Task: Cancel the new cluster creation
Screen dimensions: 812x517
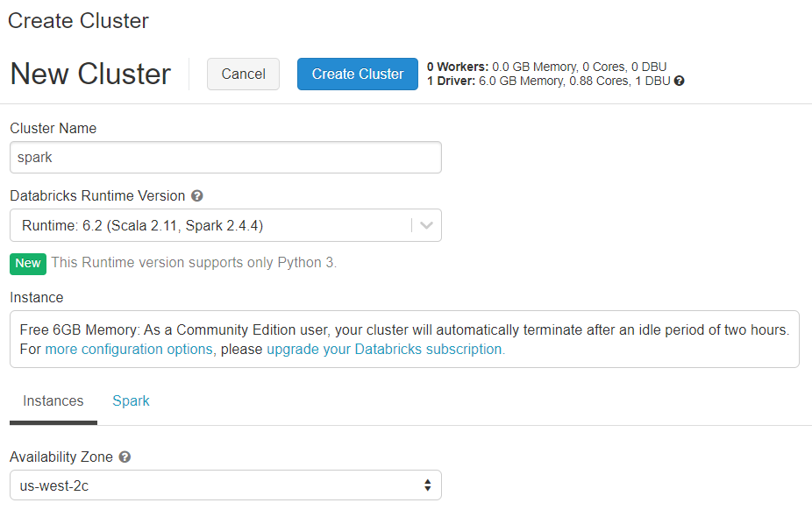Action: point(244,74)
